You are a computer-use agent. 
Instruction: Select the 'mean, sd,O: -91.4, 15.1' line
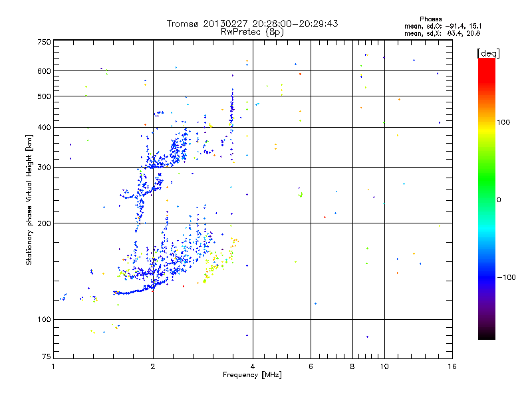(x=442, y=26)
